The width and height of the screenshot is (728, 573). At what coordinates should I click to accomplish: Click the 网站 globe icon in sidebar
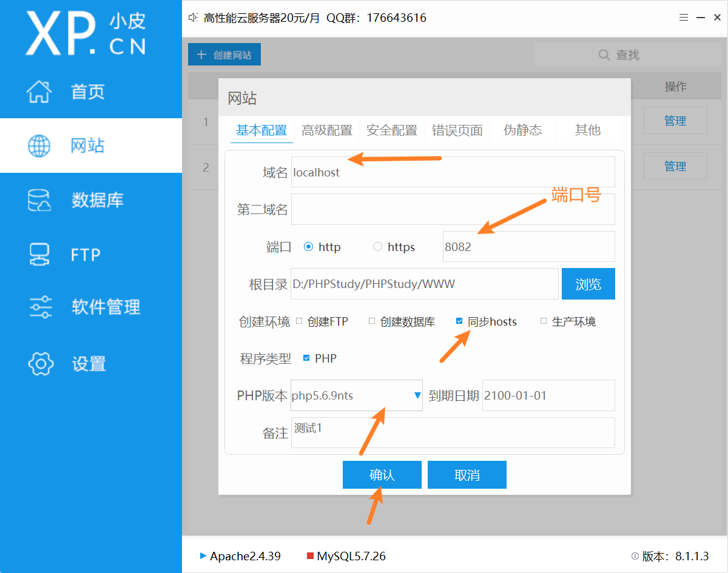click(39, 146)
